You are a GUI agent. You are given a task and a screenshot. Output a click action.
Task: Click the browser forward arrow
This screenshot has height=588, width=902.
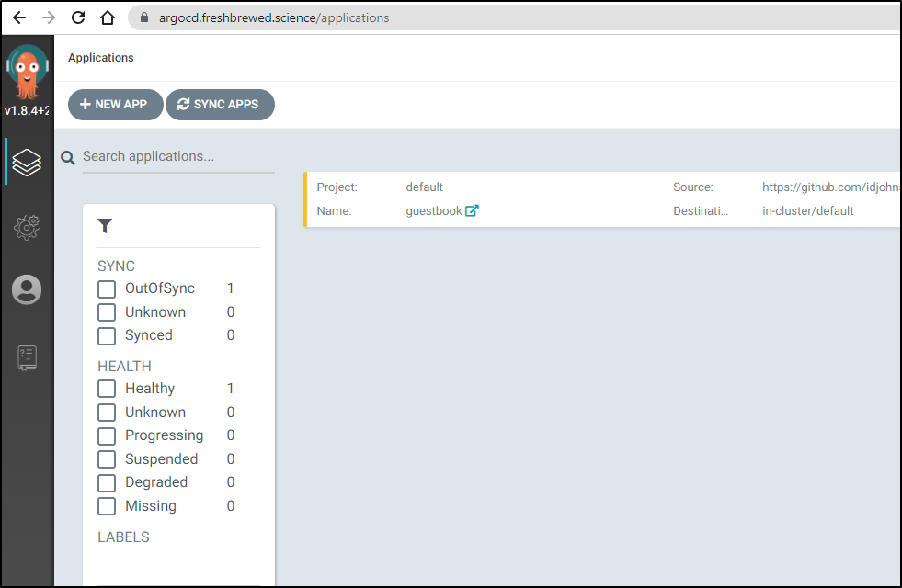(x=49, y=17)
